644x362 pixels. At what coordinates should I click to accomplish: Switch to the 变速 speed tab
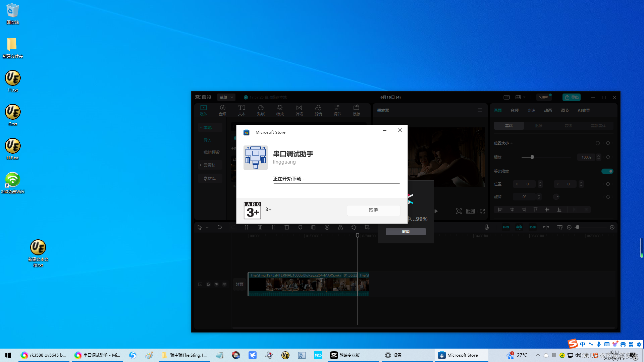coord(531,110)
